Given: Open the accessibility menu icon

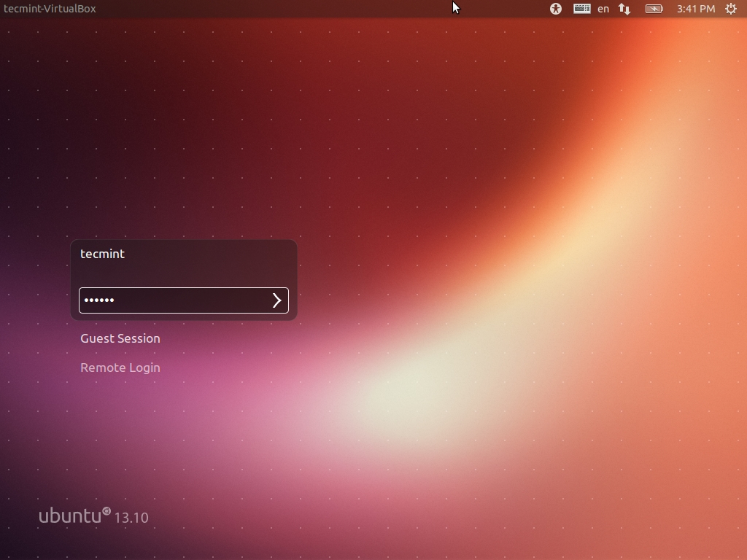Looking at the screenshot, I should pos(555,9).
